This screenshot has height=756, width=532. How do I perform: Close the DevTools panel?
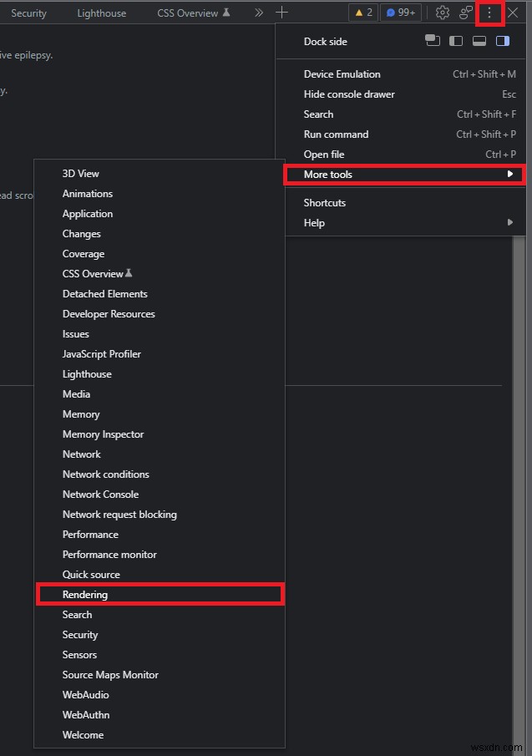(x=513, y=13)
